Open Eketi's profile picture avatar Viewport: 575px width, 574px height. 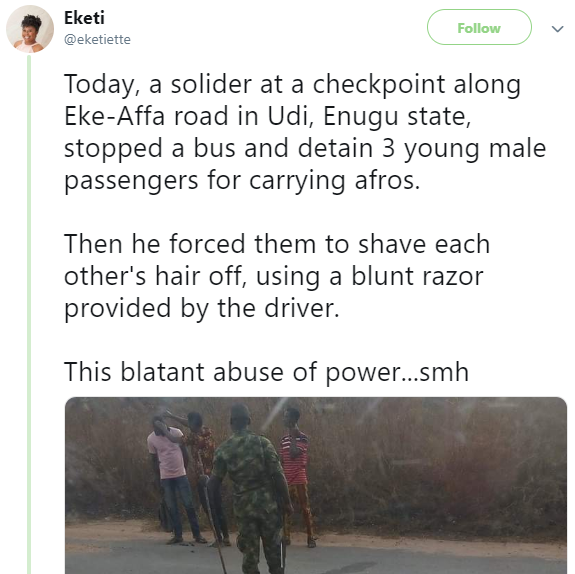[x=30, y=29]
